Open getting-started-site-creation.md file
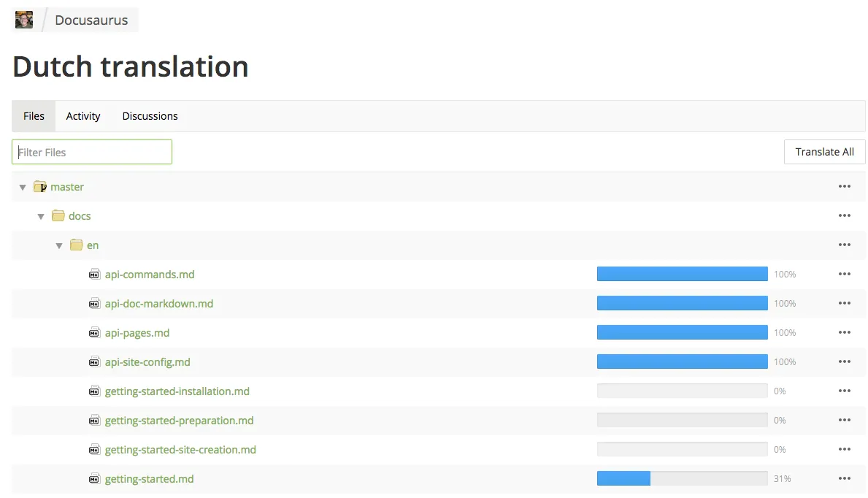Screen dimensions: 868x498 point(180,450)
